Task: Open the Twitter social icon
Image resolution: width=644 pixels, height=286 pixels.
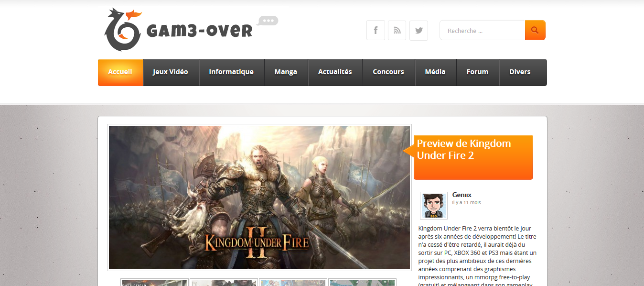Action: pos(419,31)
